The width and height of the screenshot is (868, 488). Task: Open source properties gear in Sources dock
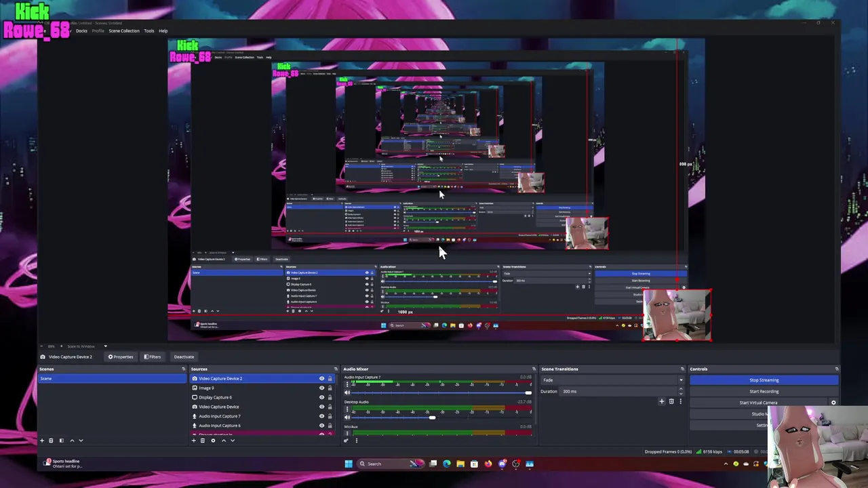(x=213, y=441)
